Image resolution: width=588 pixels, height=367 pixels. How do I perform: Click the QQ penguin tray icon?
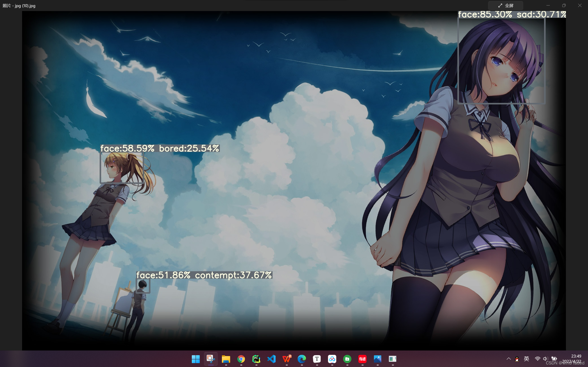coord(517,359)
